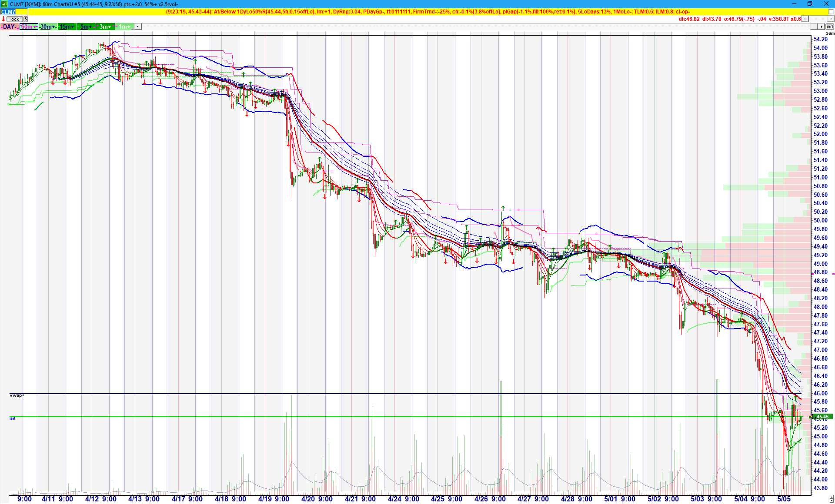Image resolution: width=835 pixels, height=504 pixels.
Task: Switch to the DAY timeframe tab
Action: (10, 27)
